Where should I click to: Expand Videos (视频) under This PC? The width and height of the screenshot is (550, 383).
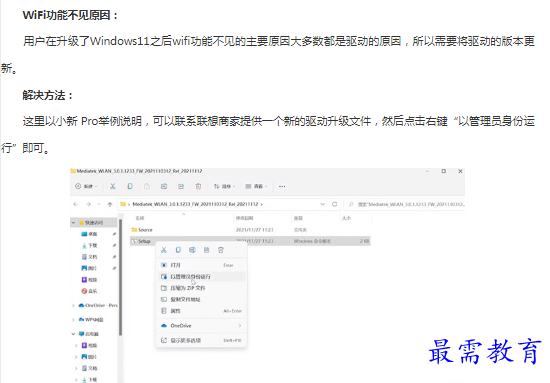[76, 345]
